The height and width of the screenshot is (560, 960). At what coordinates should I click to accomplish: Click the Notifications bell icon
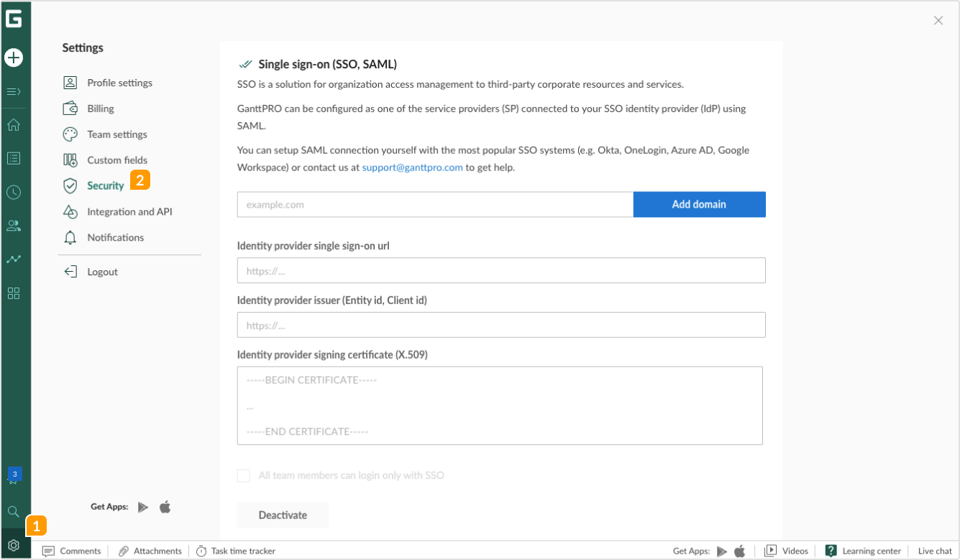pyautogui.click(x=70, y=237)
